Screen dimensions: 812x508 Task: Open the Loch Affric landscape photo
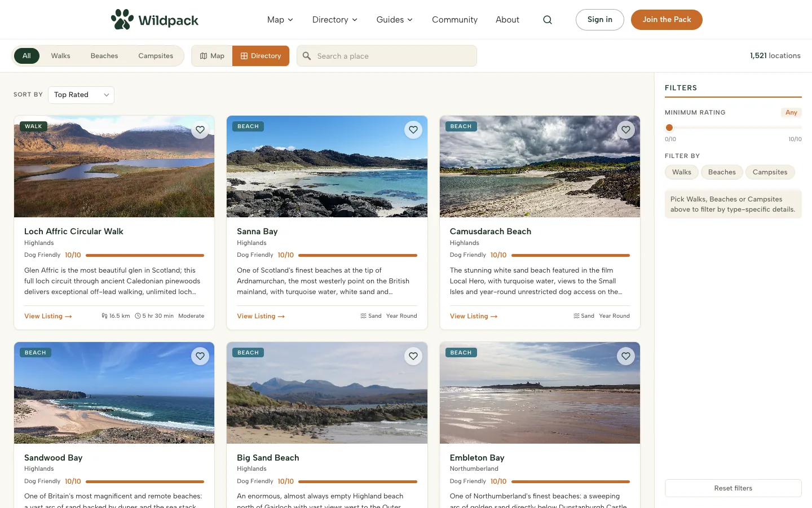click(114, 167)
